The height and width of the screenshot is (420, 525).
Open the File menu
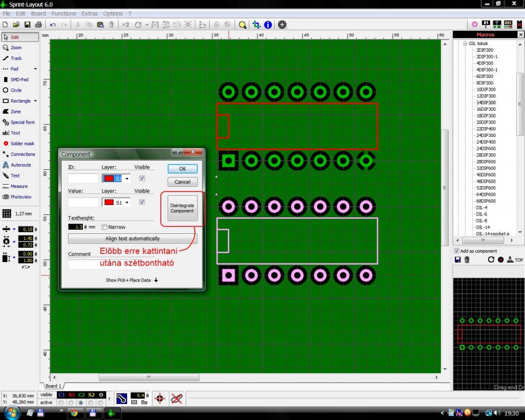point(6,14)
